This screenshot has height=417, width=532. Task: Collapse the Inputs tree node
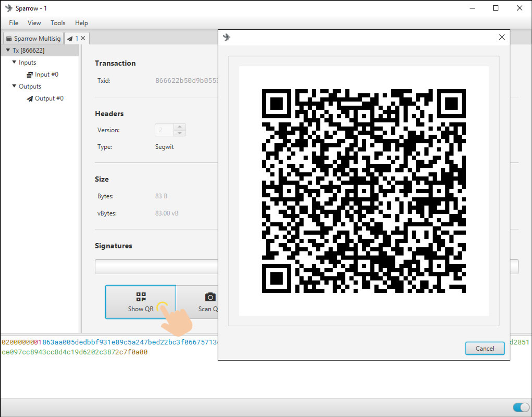tap(14, 62)
